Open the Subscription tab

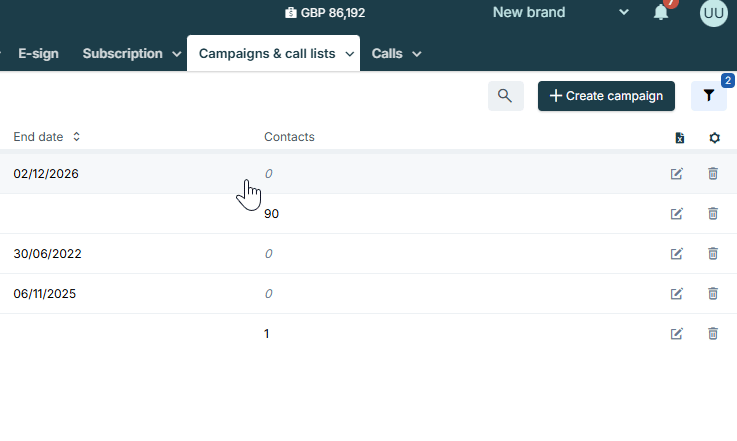pyautogui.click(x=122, y=54)
